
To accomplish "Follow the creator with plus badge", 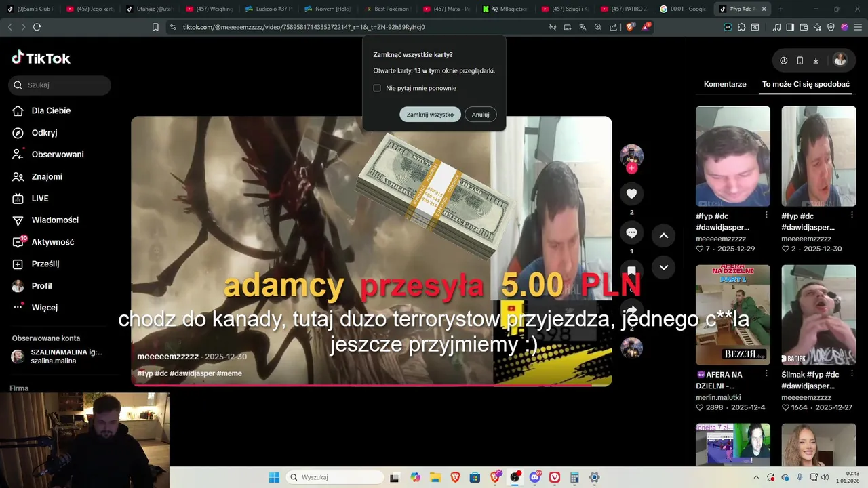I will tap(631, 168).
